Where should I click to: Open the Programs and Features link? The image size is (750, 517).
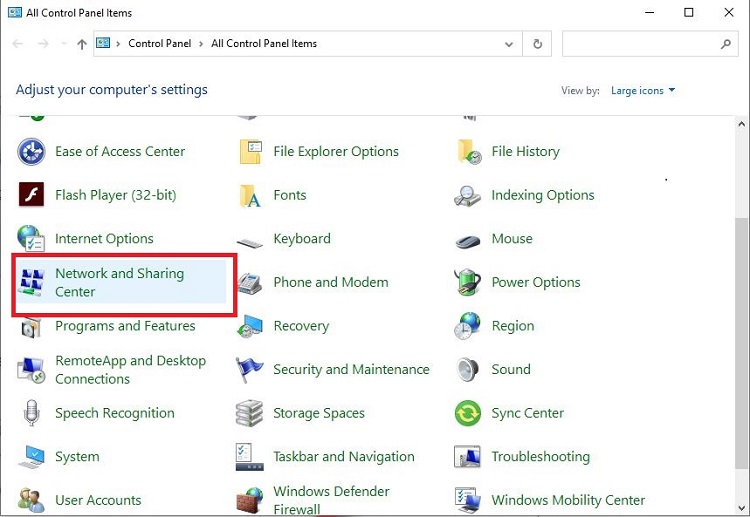point(125,326)
